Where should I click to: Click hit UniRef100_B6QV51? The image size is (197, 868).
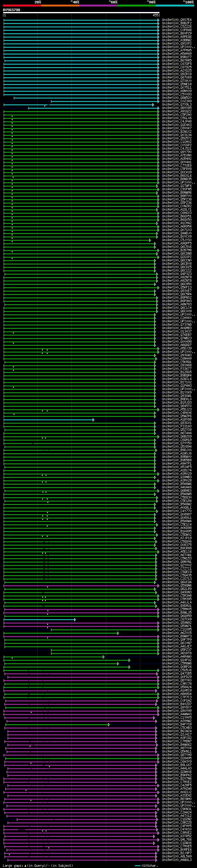[x=177, y=216]
